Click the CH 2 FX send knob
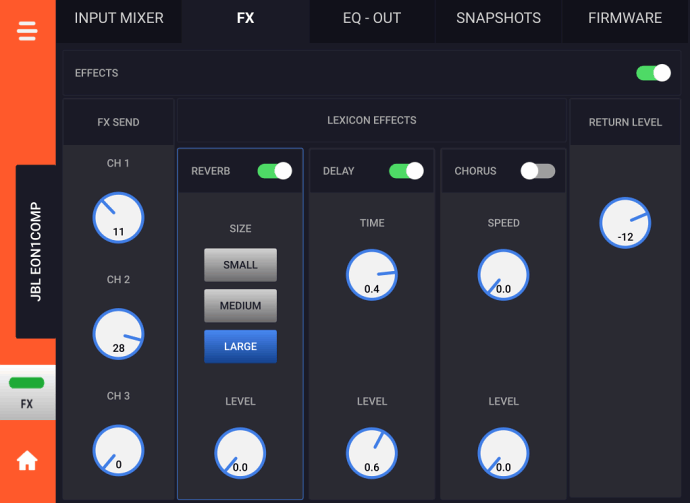 click(x=118, y=334)
